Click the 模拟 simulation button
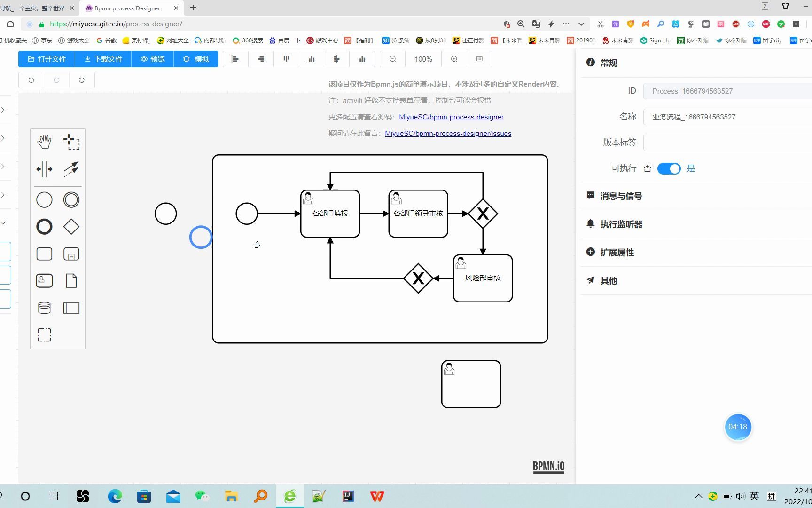The height and width of the screenshot is (508, 812). tap(196, 59)
